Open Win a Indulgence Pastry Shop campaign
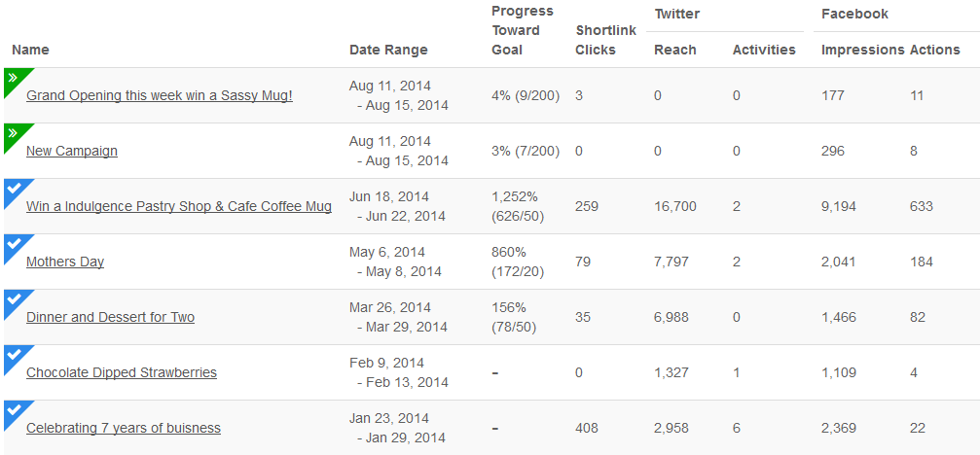 coord(179,206)
